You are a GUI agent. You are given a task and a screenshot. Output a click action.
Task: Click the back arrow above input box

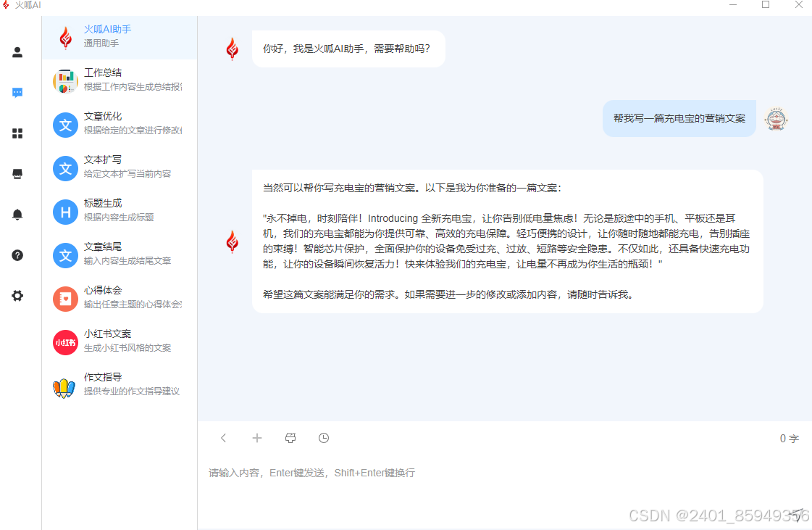tap(224, 438)
